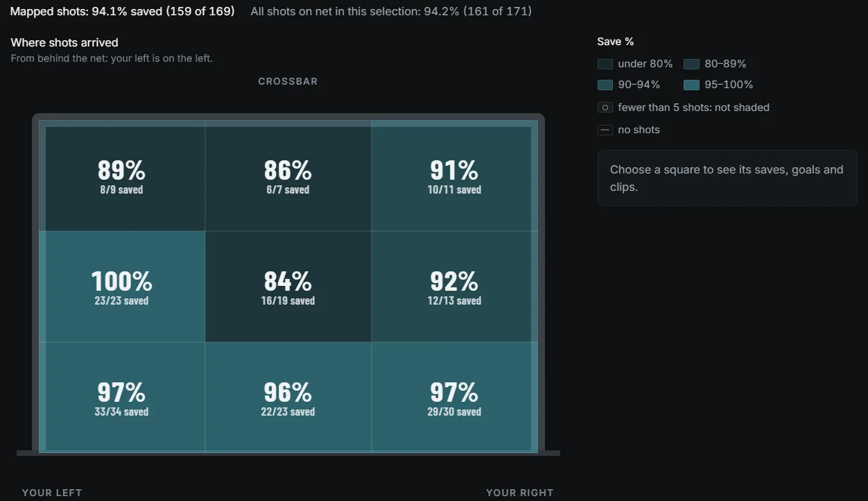Click the under 80% legend swatch
This screenshot has height=501, width=868.
[605, 65]
